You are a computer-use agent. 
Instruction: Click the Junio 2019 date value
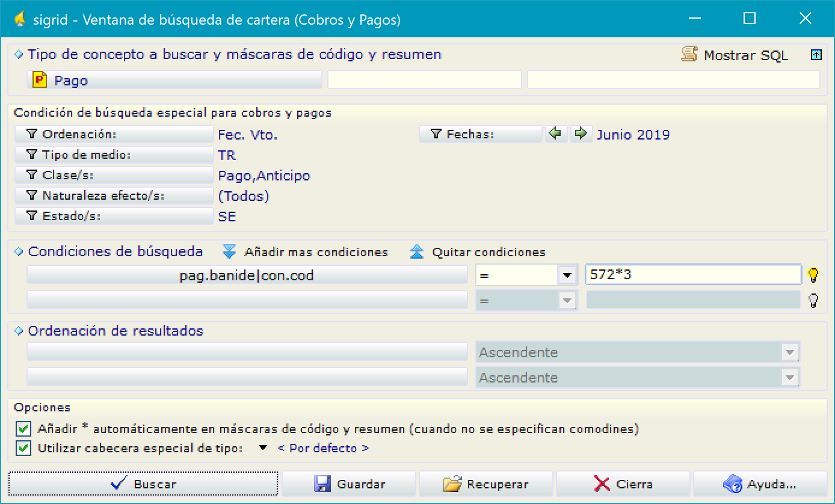(633, 135)
